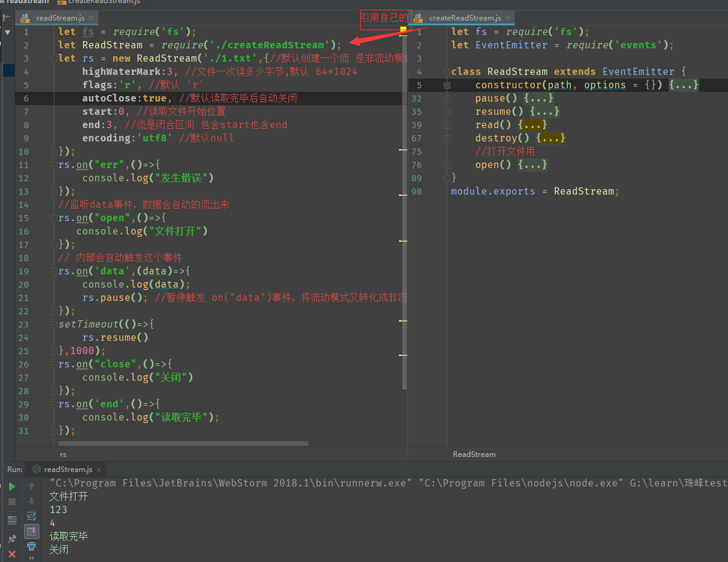Collapse the rs.on("close") block at line 26

[x=54, y=364]
